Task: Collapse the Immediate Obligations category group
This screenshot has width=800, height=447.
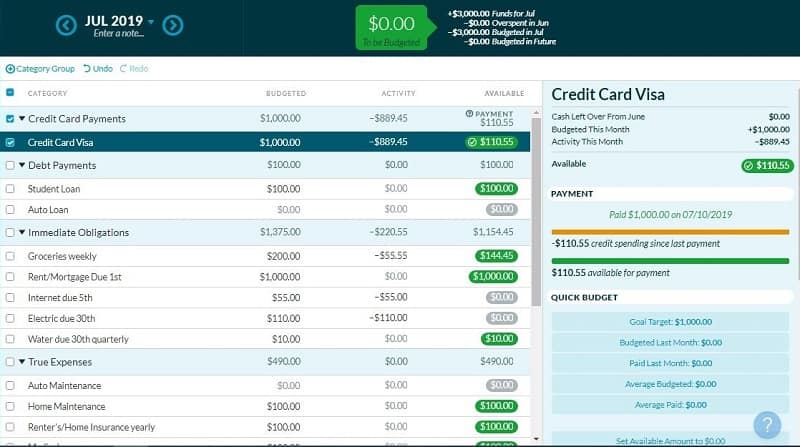Action: coord(22,233)
